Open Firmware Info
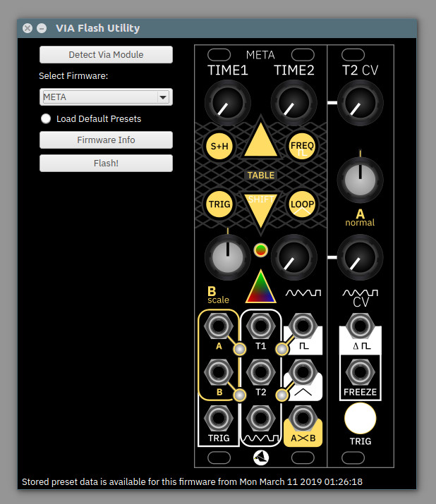 tap(106, 140)
